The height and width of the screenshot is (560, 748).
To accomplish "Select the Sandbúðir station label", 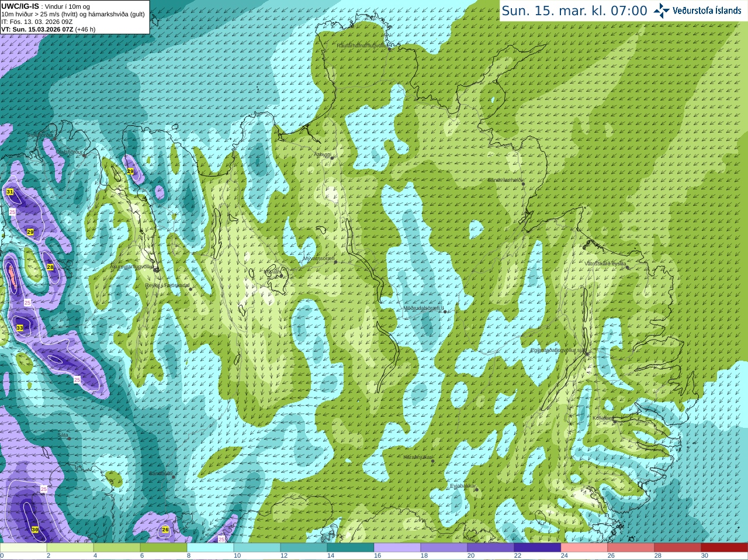I will click(x=161, y=473).
